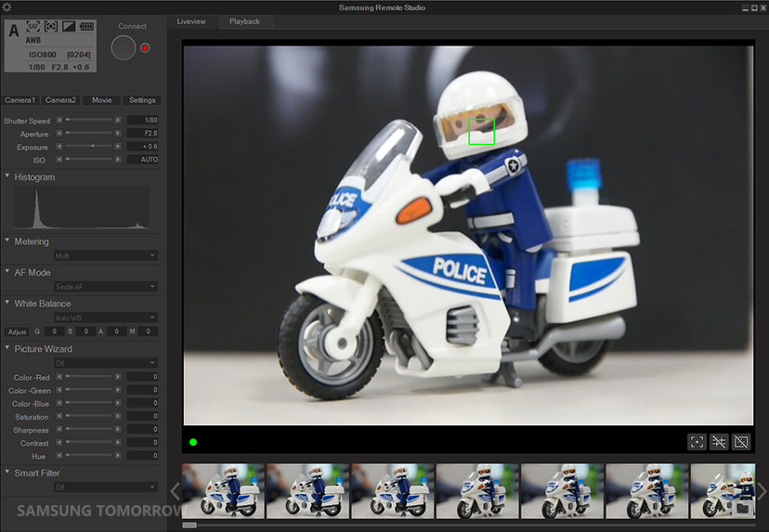This screenshot has height=532, width=769.
Task: Click the Adjust button under White Balance
Action: click(17, 331)
